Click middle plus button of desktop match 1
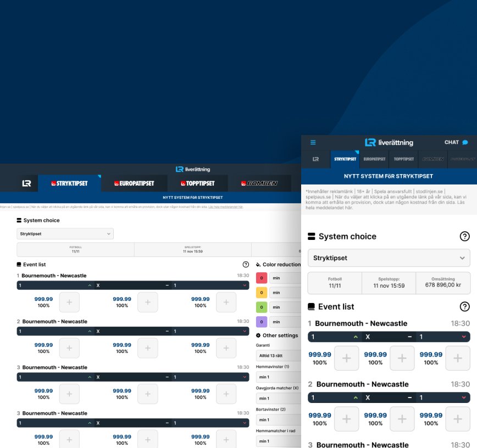 [x=148, y=302]
